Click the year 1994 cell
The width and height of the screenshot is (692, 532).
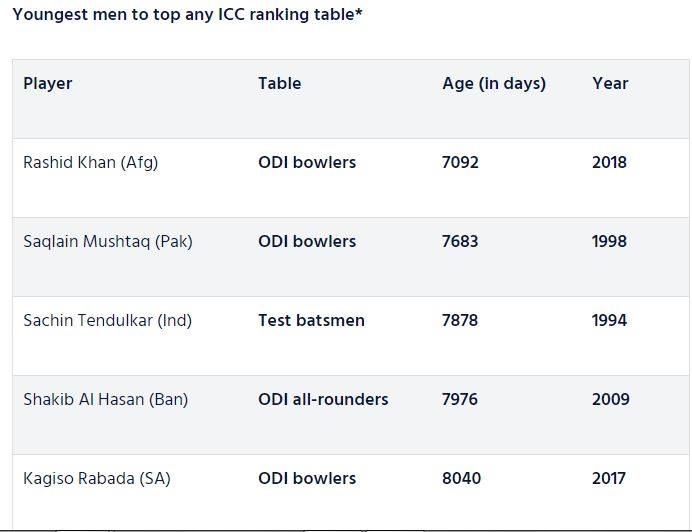pyautogui.click(x=609, y=320)
